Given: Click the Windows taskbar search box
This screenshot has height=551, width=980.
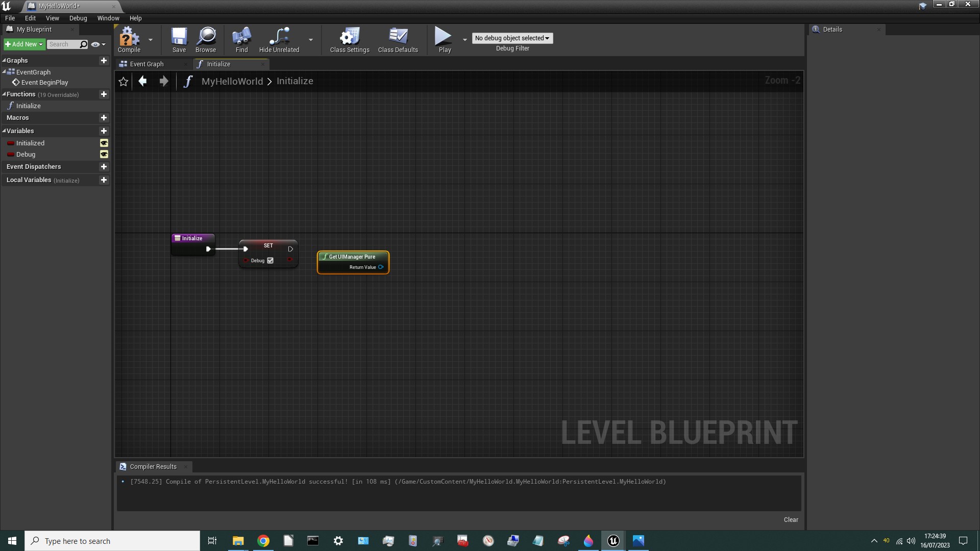Looking at the screenshot, I should pyautogui.click(x=112, y=541).
